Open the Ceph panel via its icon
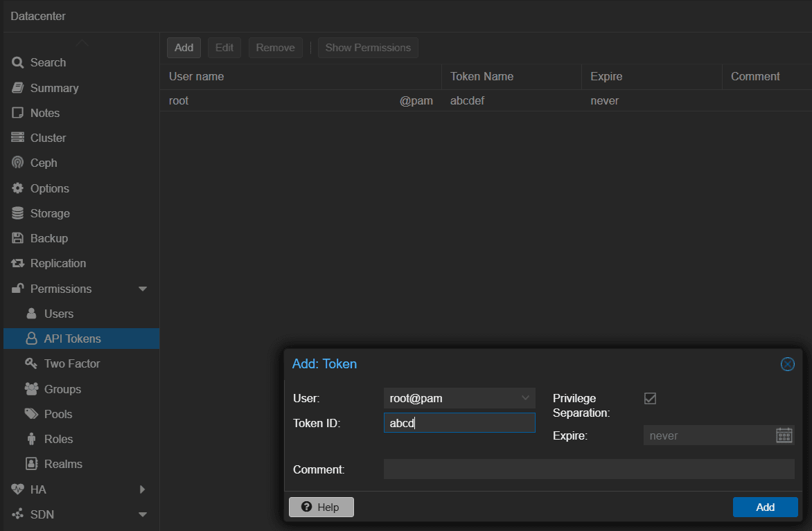Viewport: 812px width, 531px height. point(18,163)
